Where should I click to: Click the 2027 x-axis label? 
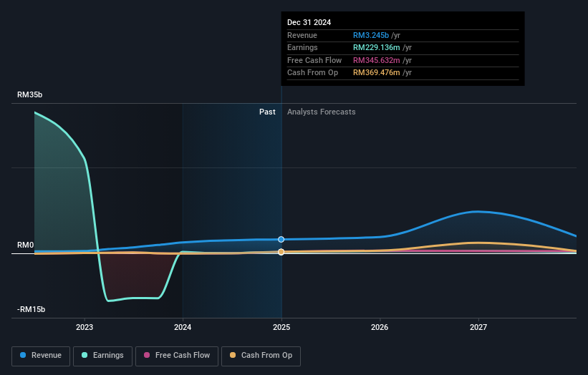pyautogui.click(x=478, y=328)
